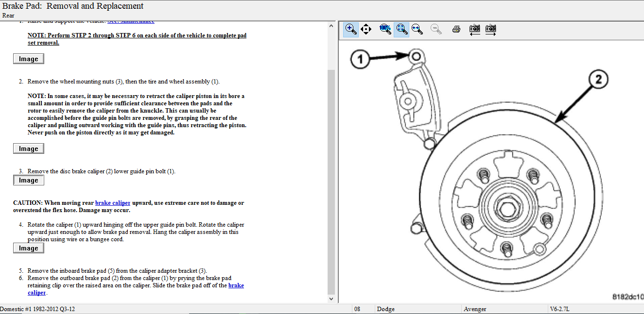Open Image button above step 2
Image resolution: width=644 pixels, height=314 pixels.
coord(28,59)
